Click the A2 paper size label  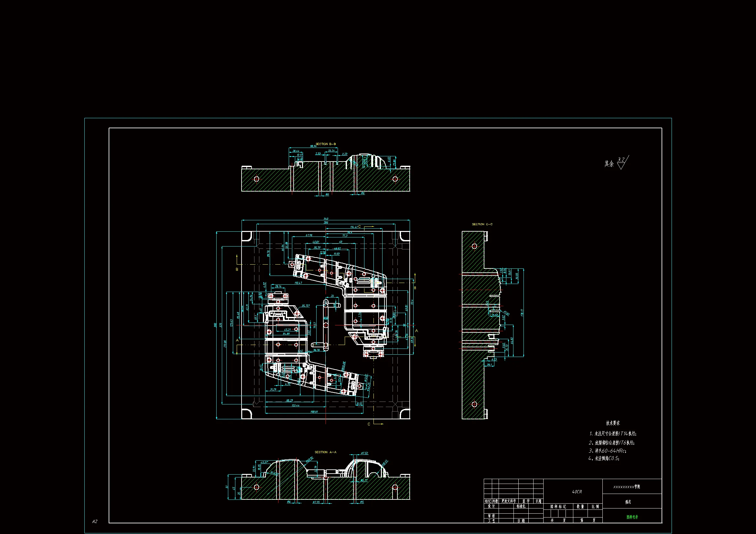click(94, 521)
